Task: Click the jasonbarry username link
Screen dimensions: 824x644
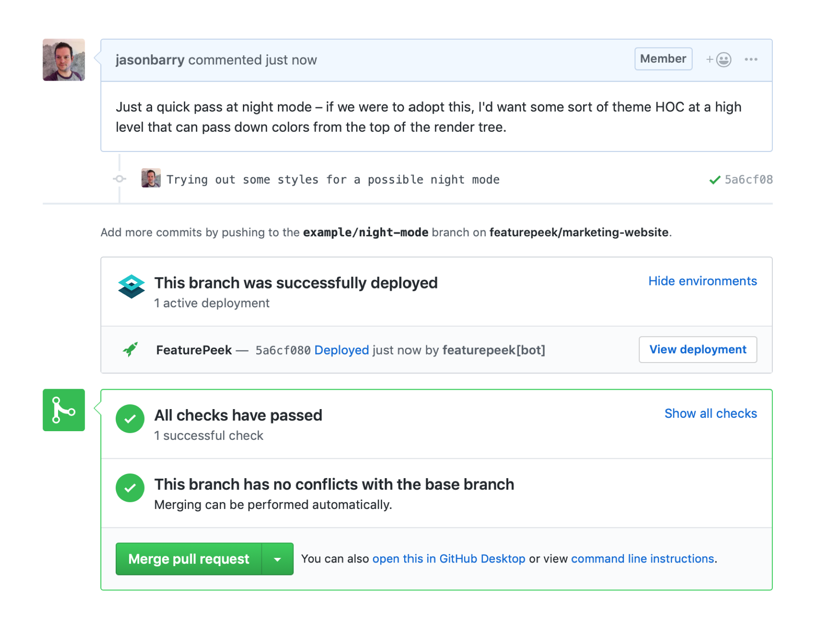Action: [150, 60]
